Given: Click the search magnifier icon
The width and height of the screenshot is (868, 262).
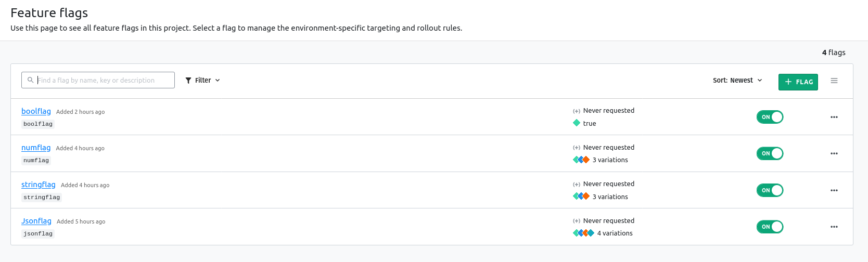Looking at the screenshot, I should pos(31,80).
